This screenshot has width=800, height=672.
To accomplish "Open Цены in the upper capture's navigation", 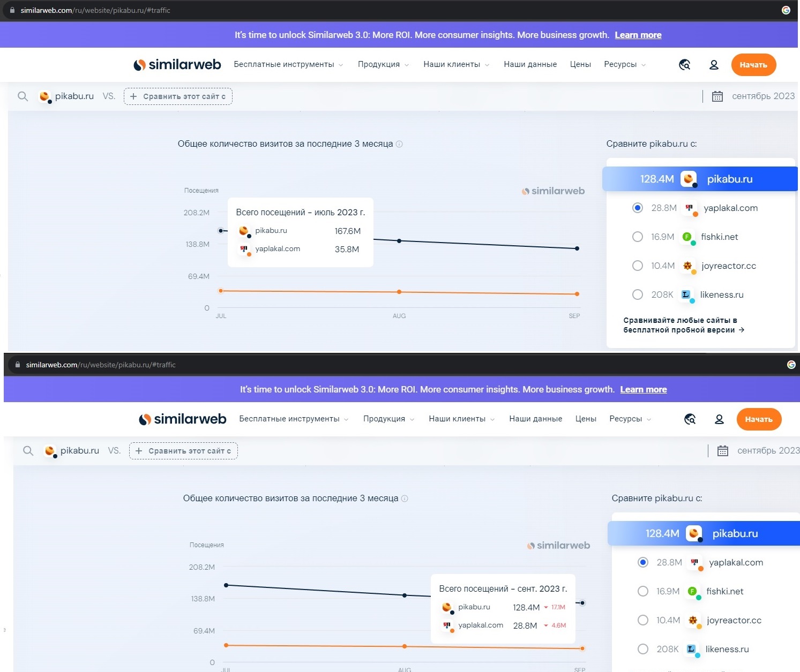I will pyautogui.click(x=580, y=64).
